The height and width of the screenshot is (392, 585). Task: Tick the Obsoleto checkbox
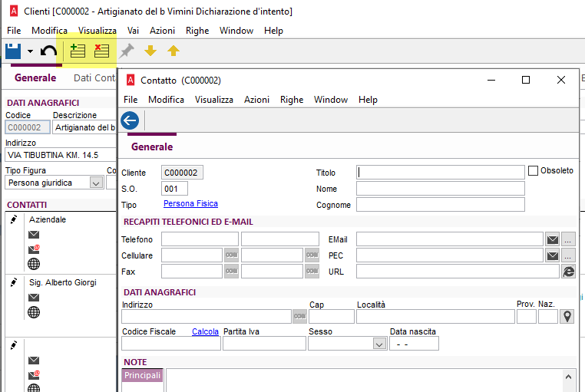coord(533,170)
